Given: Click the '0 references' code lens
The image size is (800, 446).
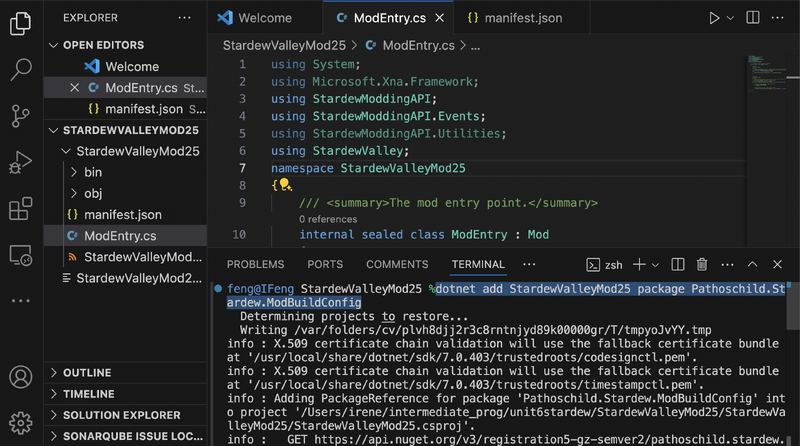Looking at the screenshot, I should pos(328,219).
